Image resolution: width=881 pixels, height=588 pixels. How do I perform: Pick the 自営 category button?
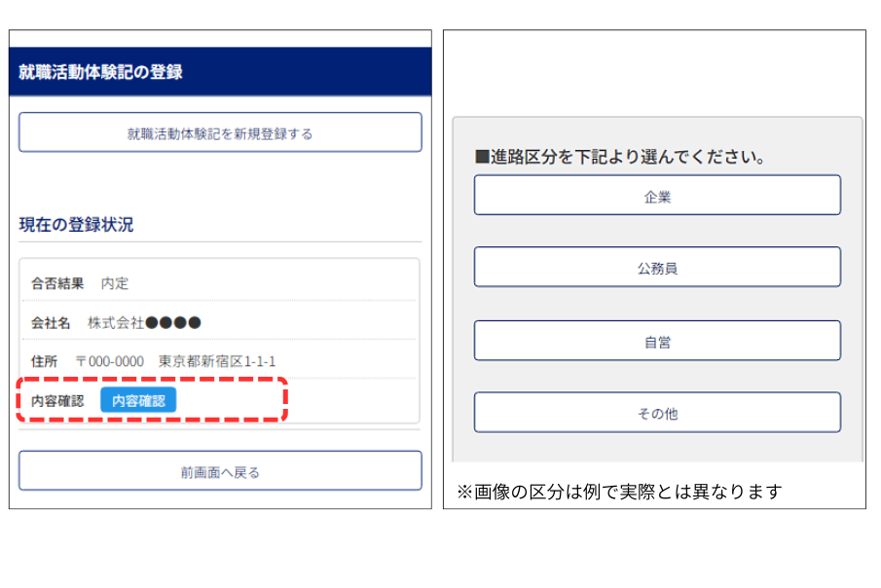tap(657, 342)
